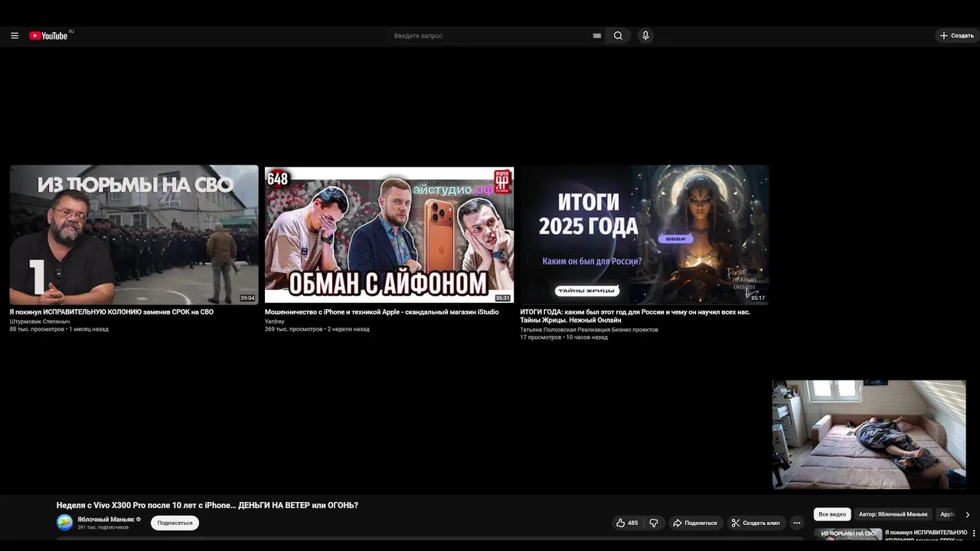
Task: Open the hamburger guide menu
Action: tap(14, 35)
